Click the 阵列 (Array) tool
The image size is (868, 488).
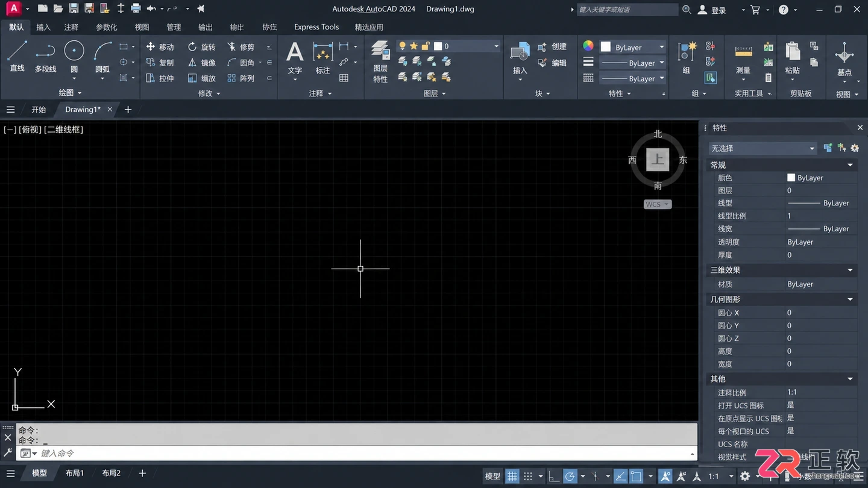point(241,78)
